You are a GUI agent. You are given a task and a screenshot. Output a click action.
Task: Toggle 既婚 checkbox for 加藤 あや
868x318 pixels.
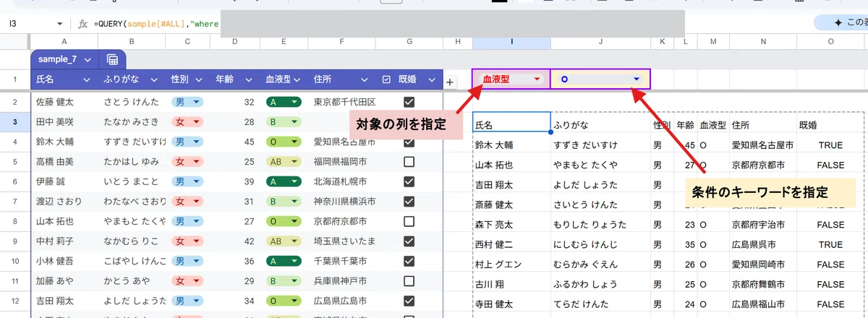click(409, 280)
